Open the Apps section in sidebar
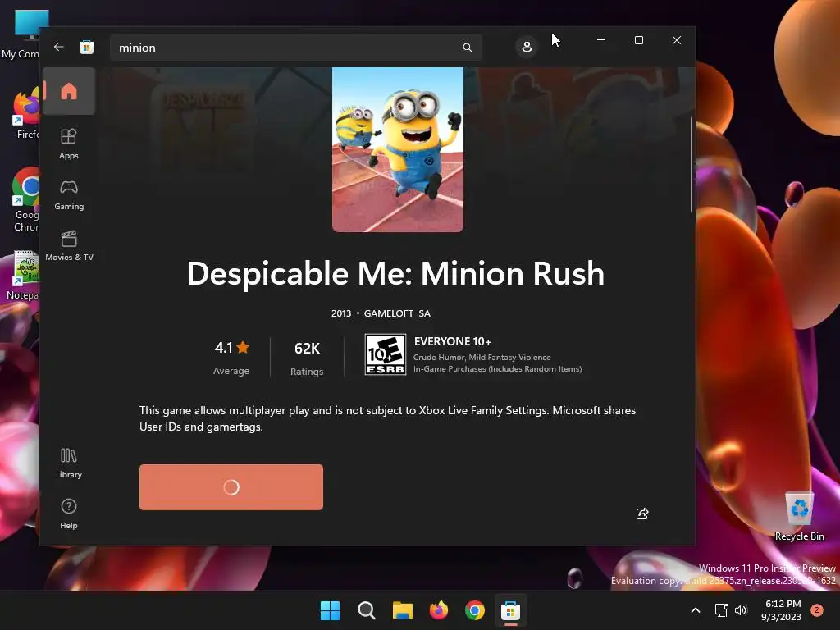Screen dimensions: 840x630 [69, 144]
